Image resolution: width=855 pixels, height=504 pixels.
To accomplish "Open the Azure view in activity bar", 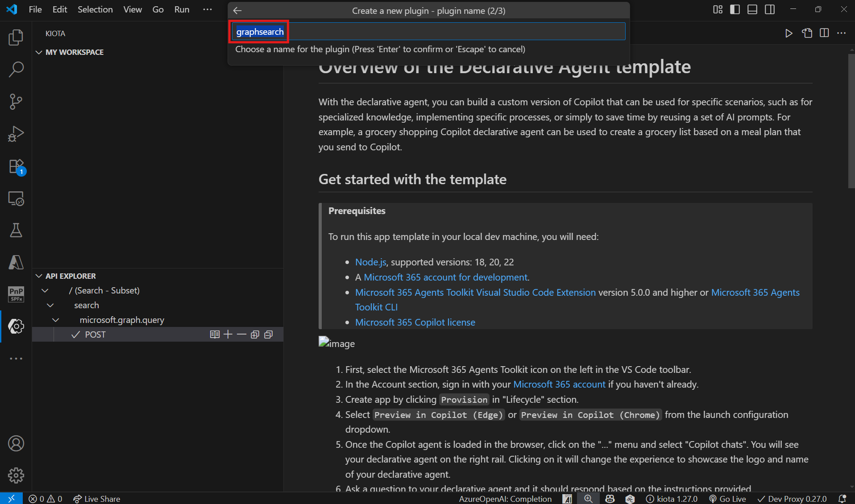I will tap(16, 262).
